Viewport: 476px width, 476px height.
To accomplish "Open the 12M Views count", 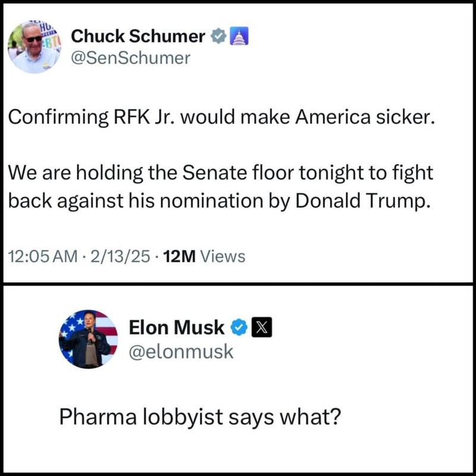I will coord(203,256).
